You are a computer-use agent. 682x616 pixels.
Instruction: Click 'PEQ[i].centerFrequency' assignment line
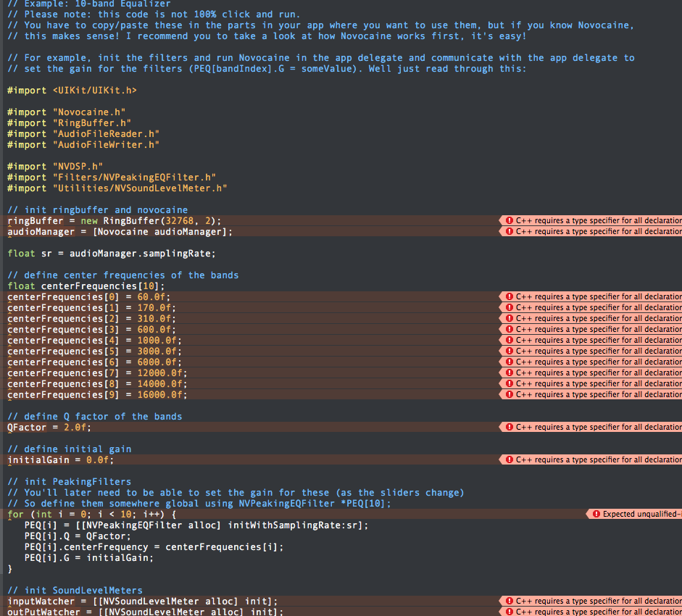pos(154,547)
